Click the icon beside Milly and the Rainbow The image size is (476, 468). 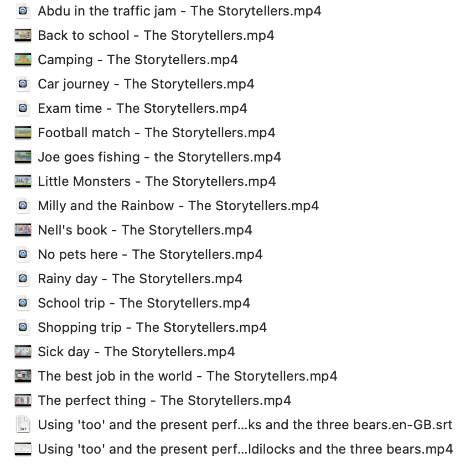23,205
